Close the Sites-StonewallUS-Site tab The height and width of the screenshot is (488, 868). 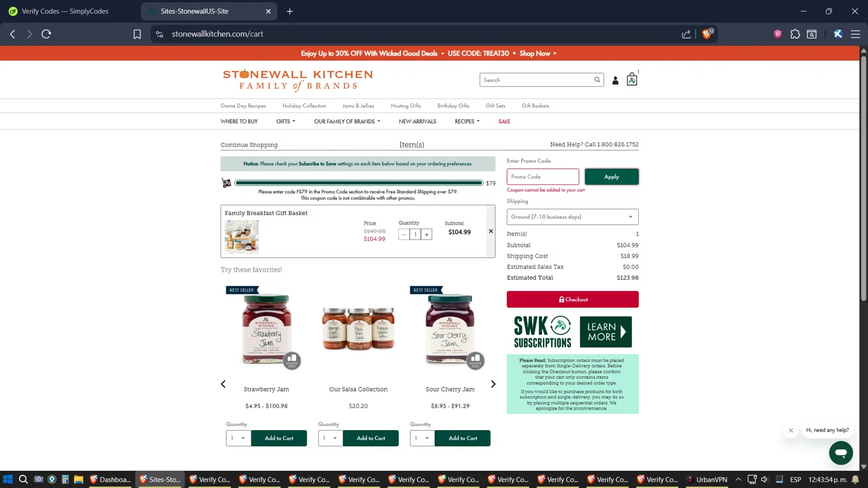[268, 11]
